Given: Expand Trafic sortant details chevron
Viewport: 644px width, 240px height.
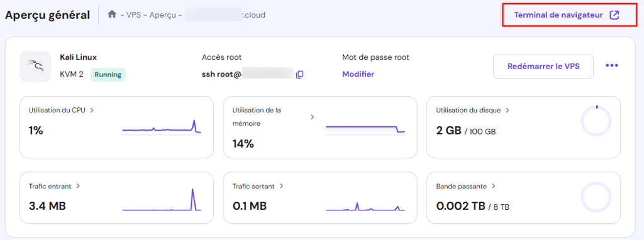Looking at the screenshot, I should click(x=281, y=186).
